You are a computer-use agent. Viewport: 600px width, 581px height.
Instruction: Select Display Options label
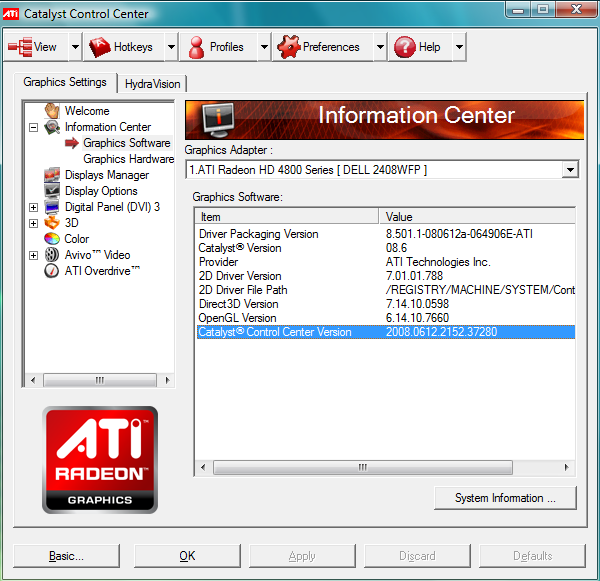101,191
